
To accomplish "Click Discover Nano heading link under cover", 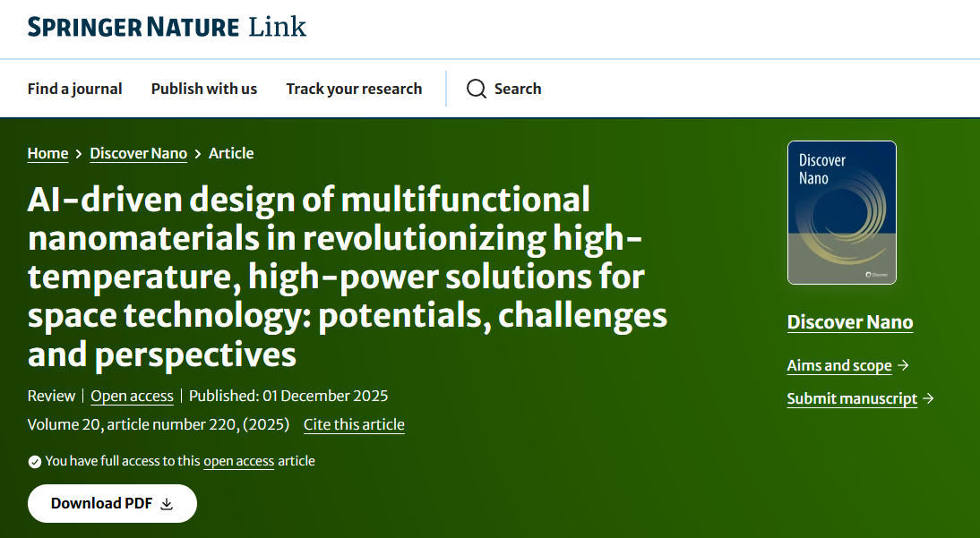I will [x=849, y=322].
